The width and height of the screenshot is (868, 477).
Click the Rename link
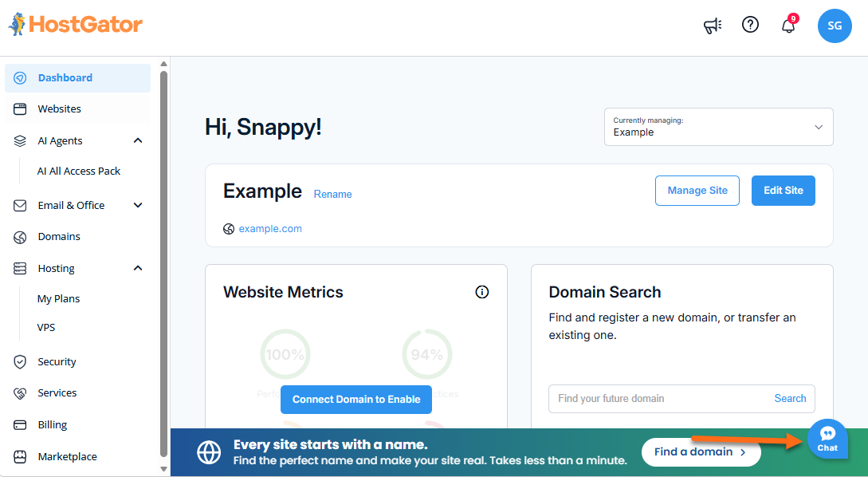click(332, 195)
